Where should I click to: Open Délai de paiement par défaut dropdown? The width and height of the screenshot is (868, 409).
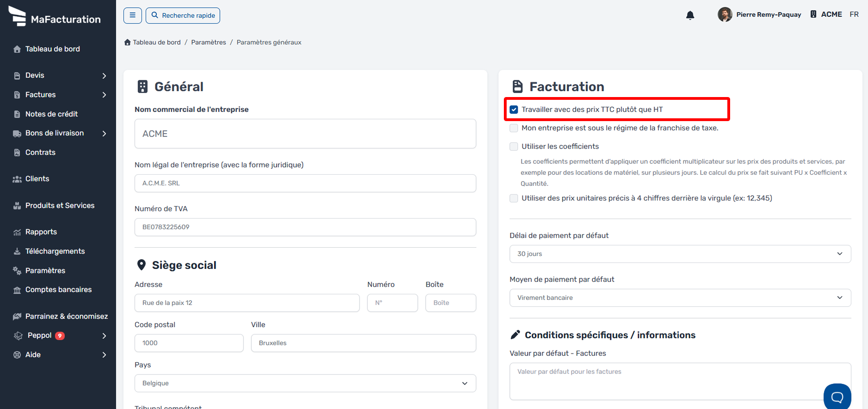[x=680, y=254]
